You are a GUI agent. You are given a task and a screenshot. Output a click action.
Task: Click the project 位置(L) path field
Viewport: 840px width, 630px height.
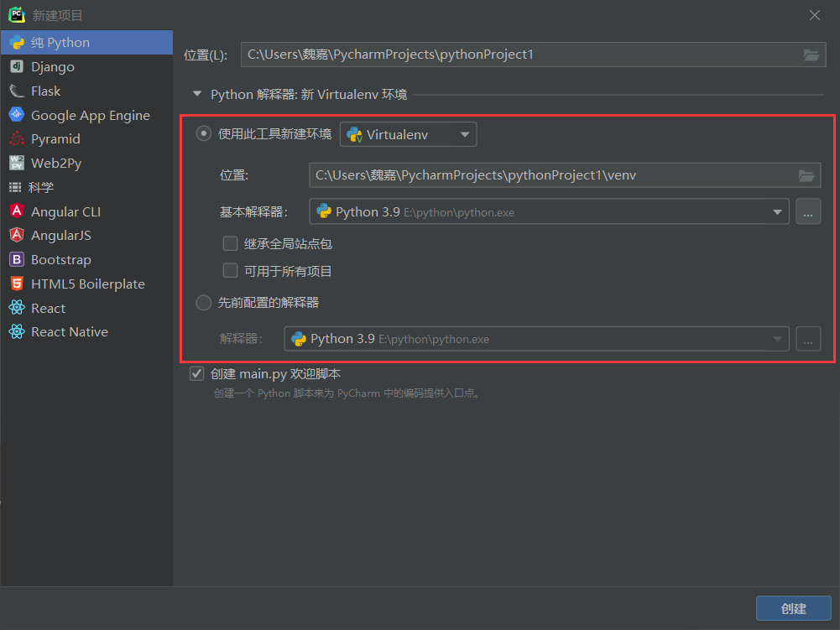(533, 55)
